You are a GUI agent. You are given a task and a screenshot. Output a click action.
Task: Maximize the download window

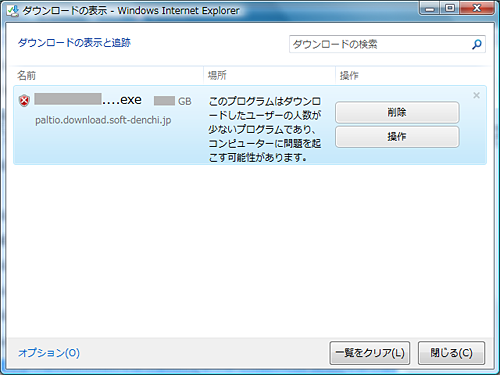[x=450, y=8]
